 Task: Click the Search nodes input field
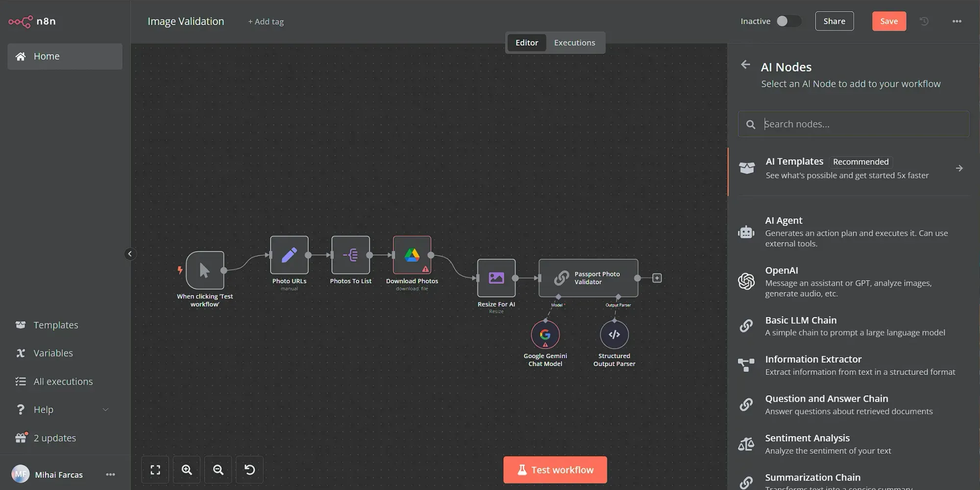(x=853, y=123)
